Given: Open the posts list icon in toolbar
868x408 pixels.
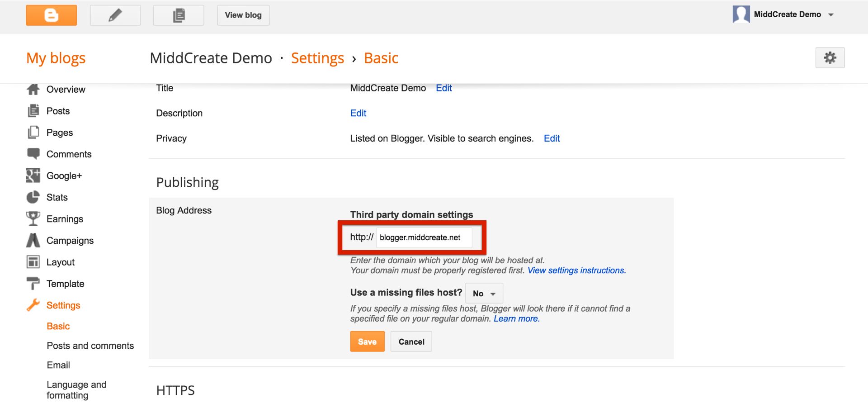Looking at the screenshot, I should (x=179, y=15).
